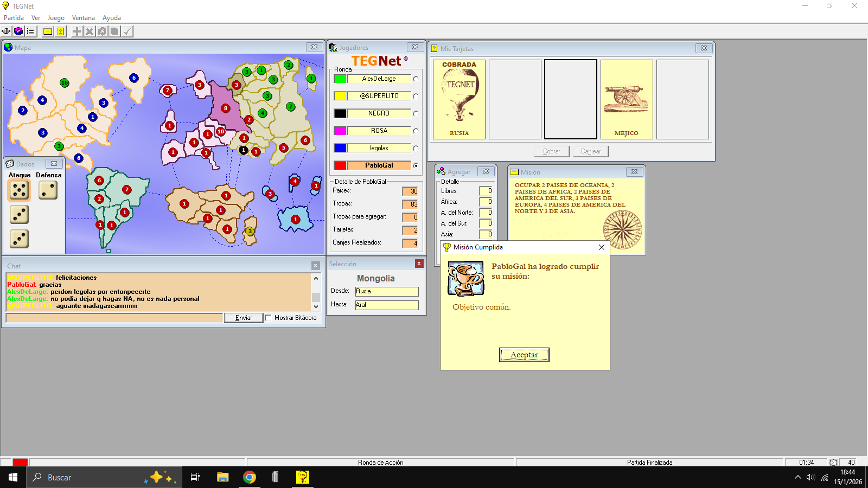Click the checkmark end-turn toolbar icon
The height and width of the screenshot is (488, 868).
[127, 31]
